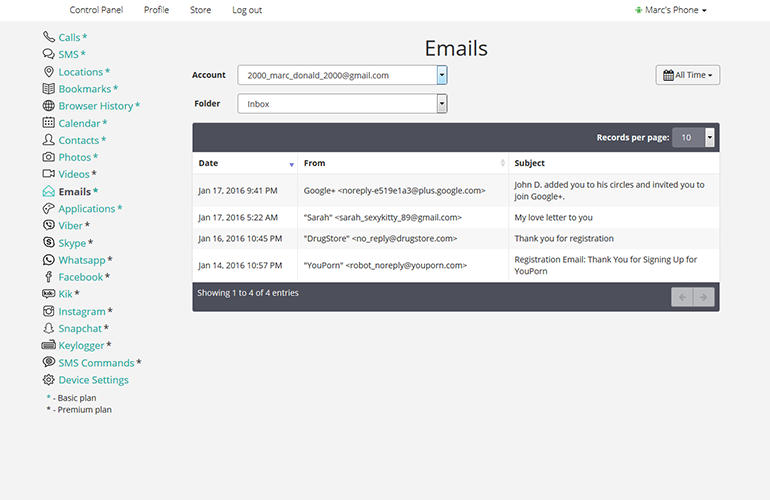Screen dimensions: 770x500
Task: Open the Locations link in sidebar
Action: pyautogui.click(x=81, y=72)
